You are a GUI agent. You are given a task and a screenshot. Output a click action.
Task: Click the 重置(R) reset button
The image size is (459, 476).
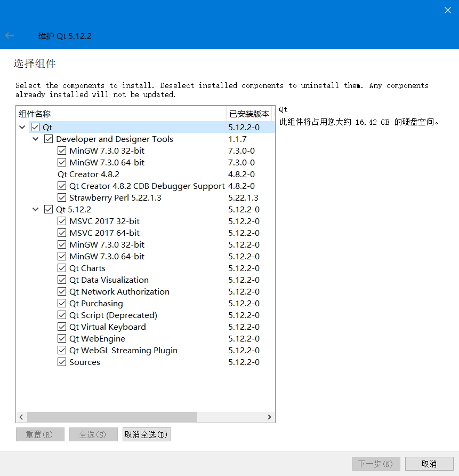[40, 434]
